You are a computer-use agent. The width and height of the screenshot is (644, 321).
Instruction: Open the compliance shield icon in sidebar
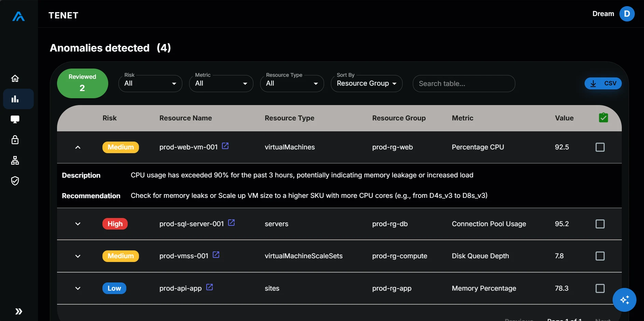(x=15, y=181)
